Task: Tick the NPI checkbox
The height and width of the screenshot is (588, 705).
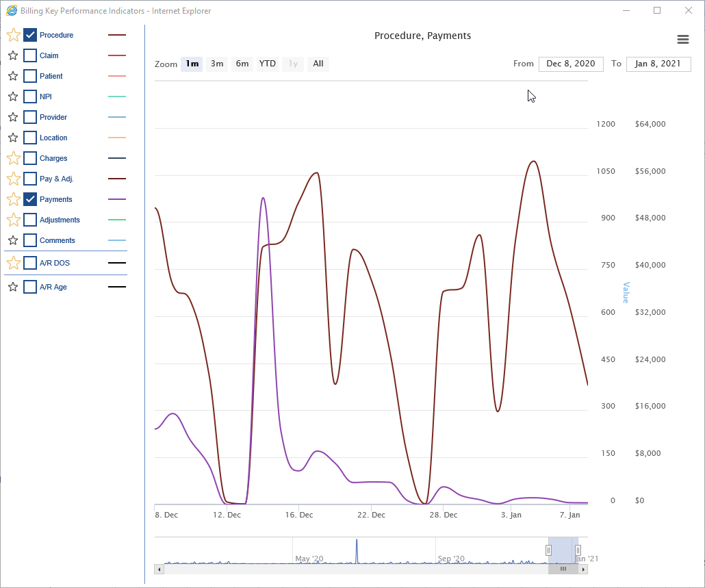Action: pyautogui.click(x=30, y=97)
